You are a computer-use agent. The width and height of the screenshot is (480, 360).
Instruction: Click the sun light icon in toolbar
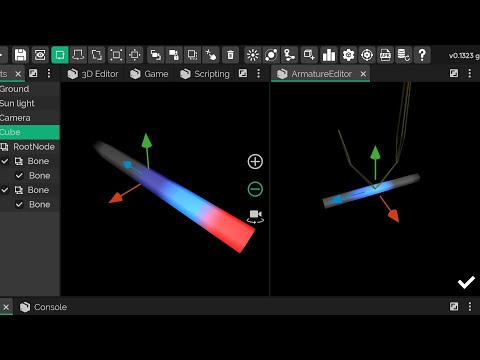point(253,55)
